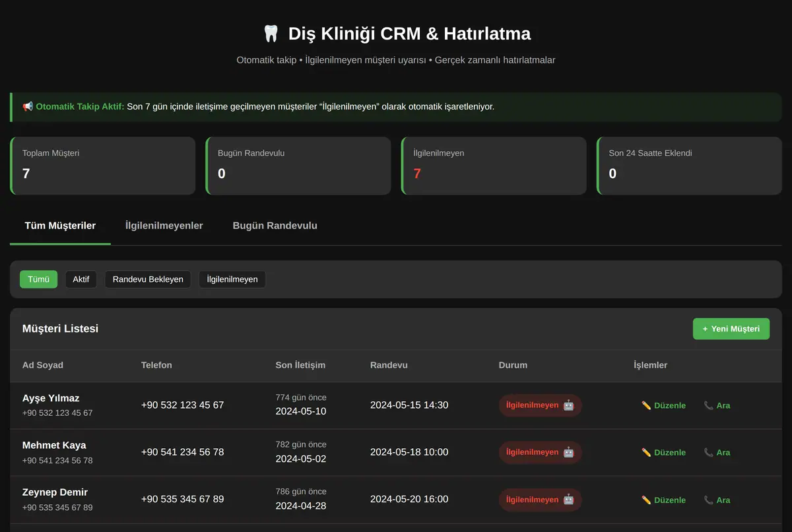The width and height of the screenshot is (792, 532).
Task: Click Ara for Mehmet Kaya
Action: coord(717,452)
